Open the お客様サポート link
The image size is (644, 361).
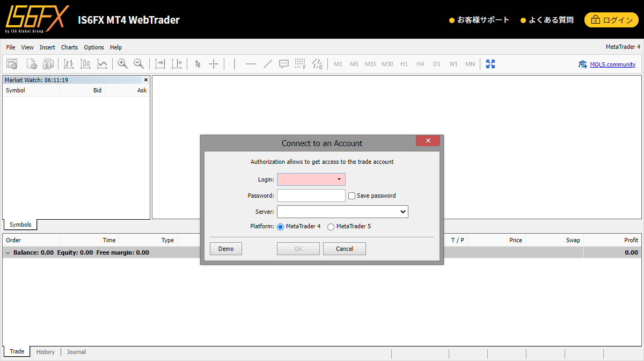coord(479,20)
